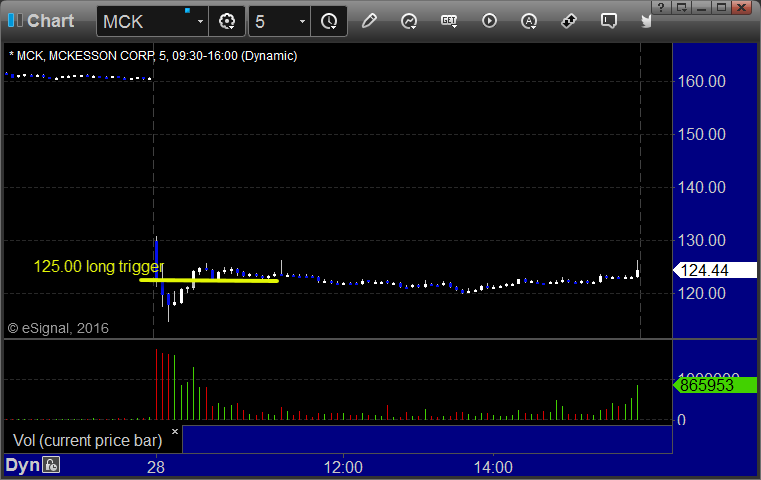Image resolution: width=761 pixels, height=480 pixels.
Task: Open the alerts circled-A icon
Action: 529,21
